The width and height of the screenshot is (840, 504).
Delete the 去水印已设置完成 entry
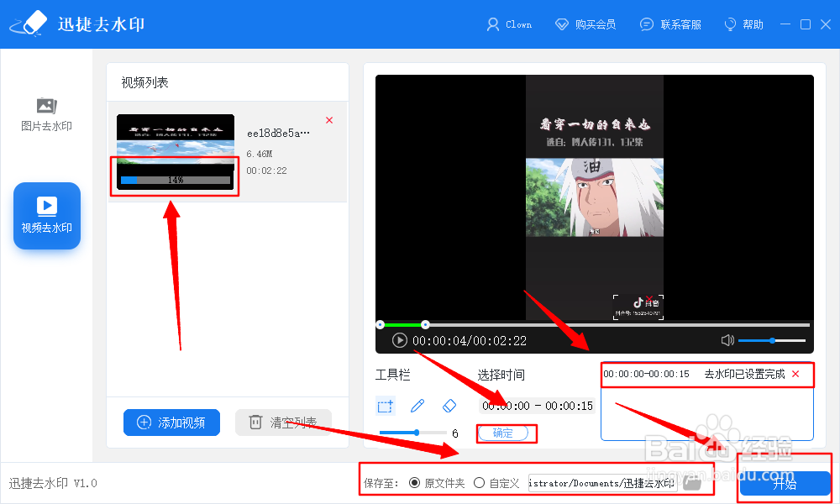[x=795, y=374]
